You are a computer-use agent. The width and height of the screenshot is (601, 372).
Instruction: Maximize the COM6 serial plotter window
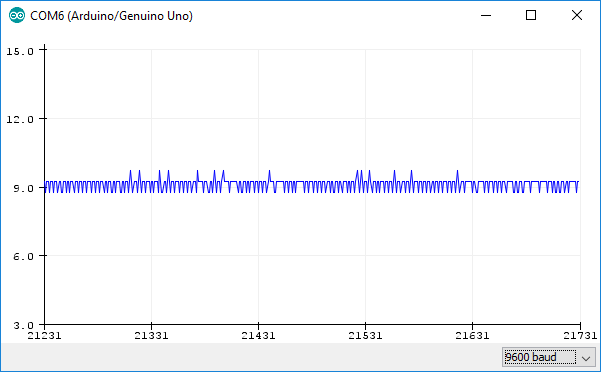click(x=531, y=15)
